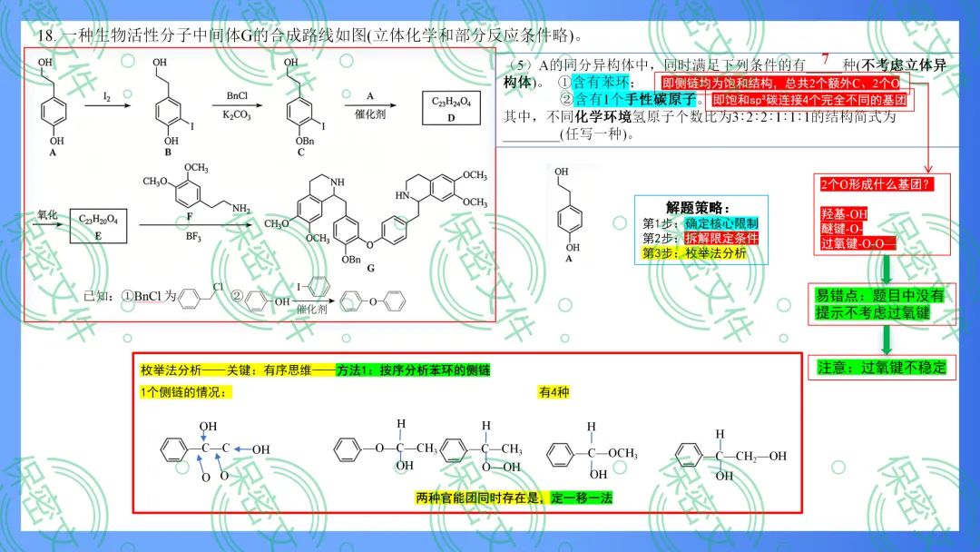The width and height of the screenshot is (980, 552).
Task: Click compound label "G" below the product
Action: pyautogui.click(x=370, y=268)
